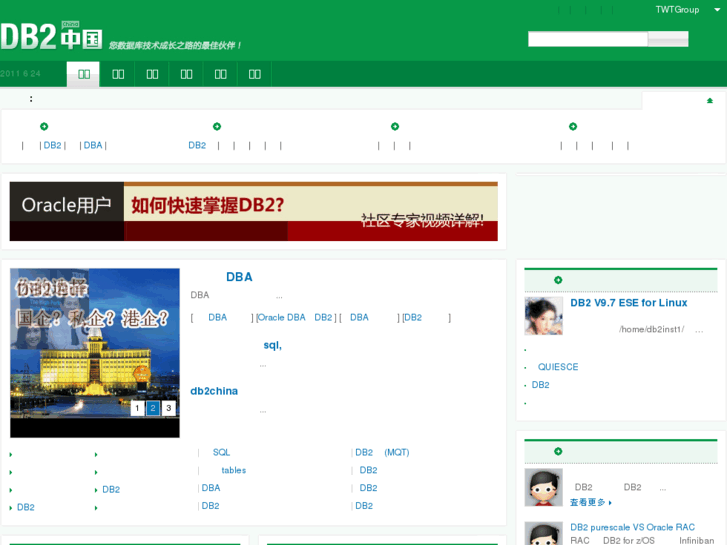Show slide 3 in the image carousel
Screen dimensions: 727x545
coord(169,408)
